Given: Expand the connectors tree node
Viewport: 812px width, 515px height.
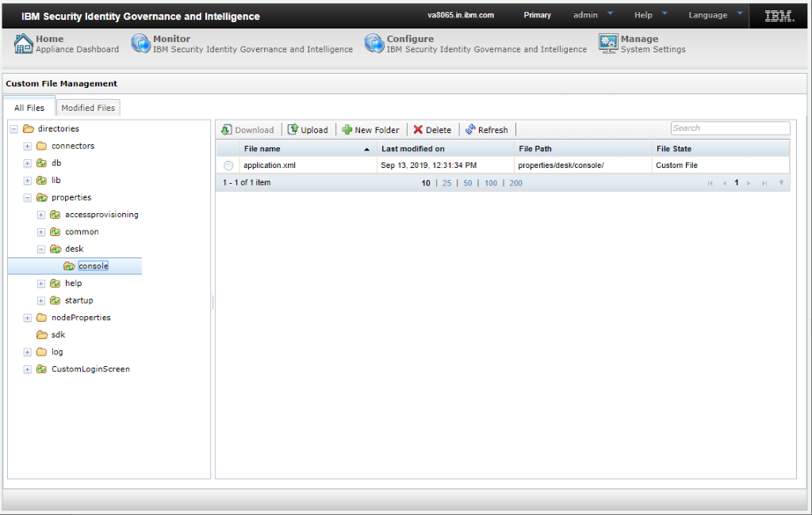Looking at the screenshot, I should [28, 147].
